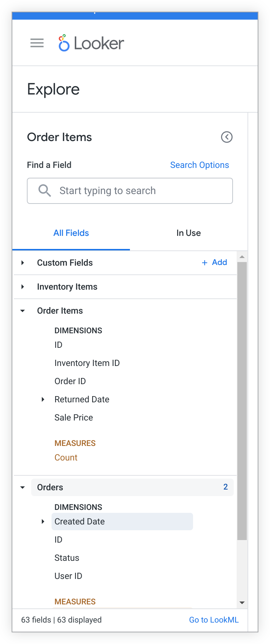Click the Looker logo
Image resolution: width=270 pixels, height=644 pixels.
pyautogui.click(x=91, y=43)
